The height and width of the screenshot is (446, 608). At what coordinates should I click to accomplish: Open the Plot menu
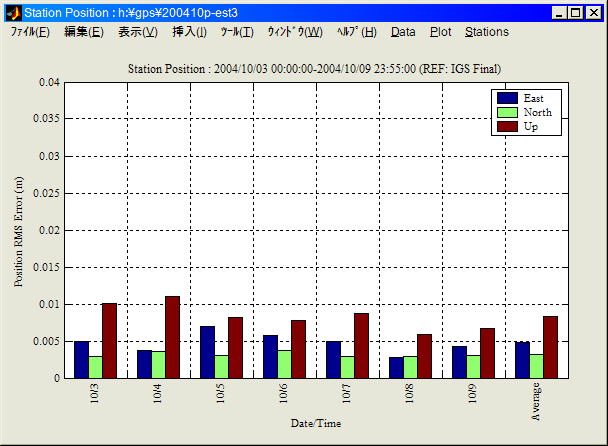tap(440, 32)
